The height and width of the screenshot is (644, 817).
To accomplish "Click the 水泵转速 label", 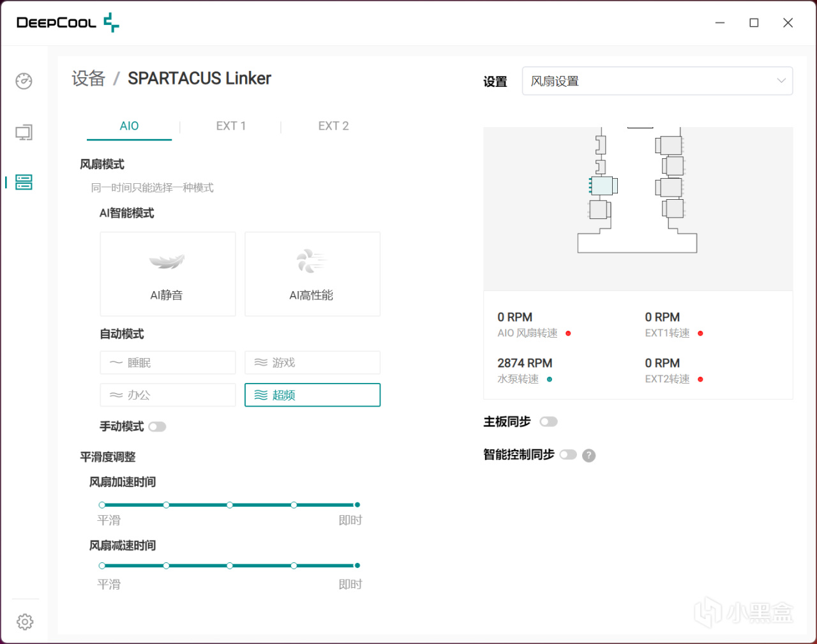I will (518, 379).
